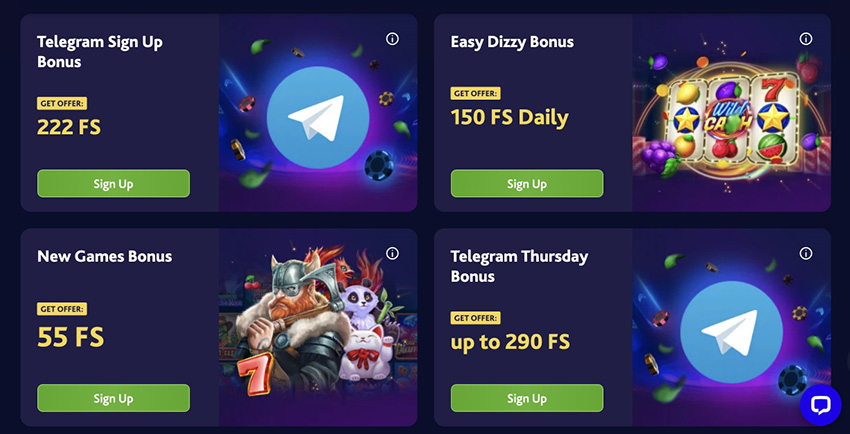Open the live chat bubble icon
The width and height of the screenshot is (850, 434).
click(x=821, y=405)
